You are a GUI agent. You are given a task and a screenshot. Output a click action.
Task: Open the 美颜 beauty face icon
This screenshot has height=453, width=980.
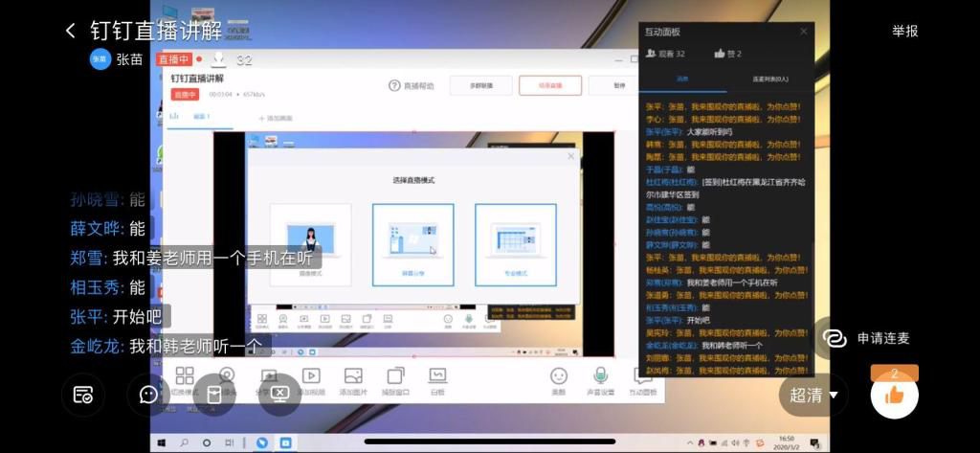[x=559, y=380]
